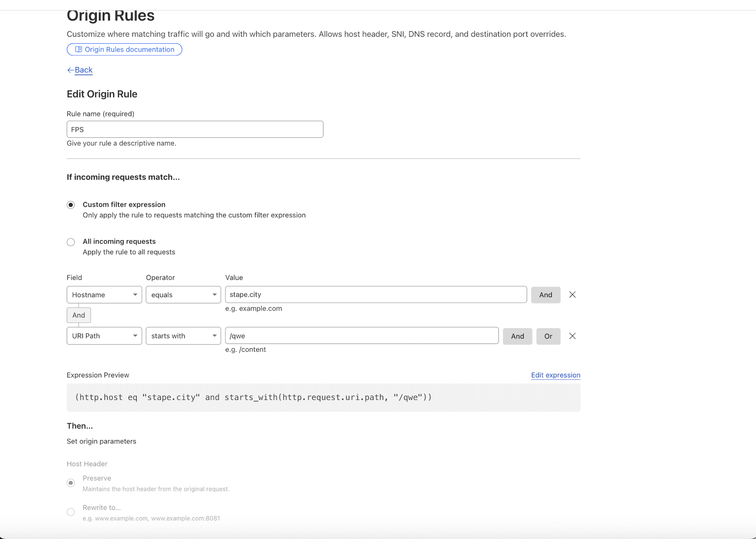
Task: Click the remove X icon beside the Hostname condition
Action: [x=572, y=294]
